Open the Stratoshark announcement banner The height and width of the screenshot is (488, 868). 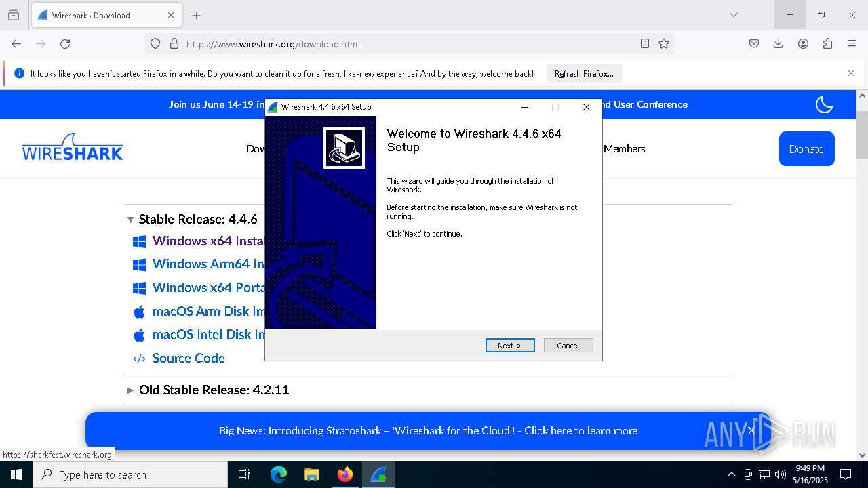click(428, 430)
